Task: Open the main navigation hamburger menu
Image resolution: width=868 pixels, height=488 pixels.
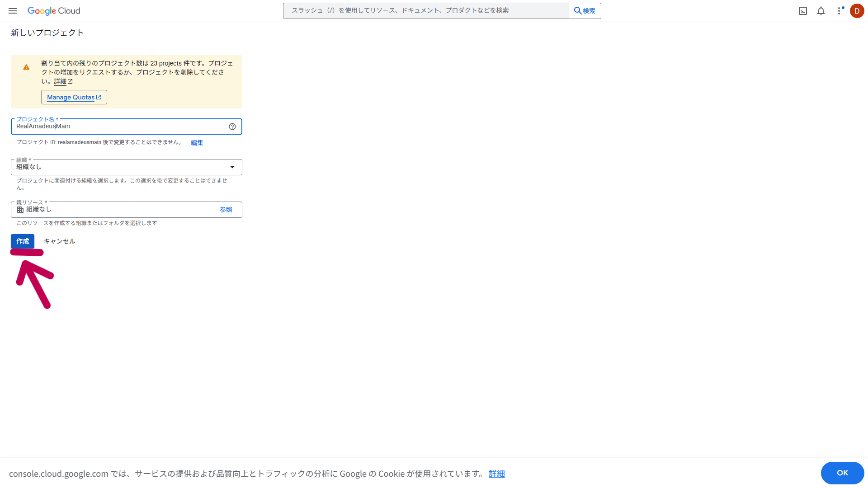Action: tap(13, 11)
